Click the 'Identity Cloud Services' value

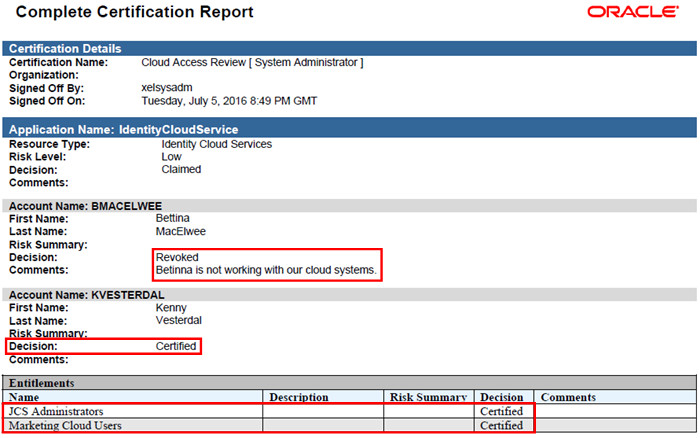(x=217, y=144)
